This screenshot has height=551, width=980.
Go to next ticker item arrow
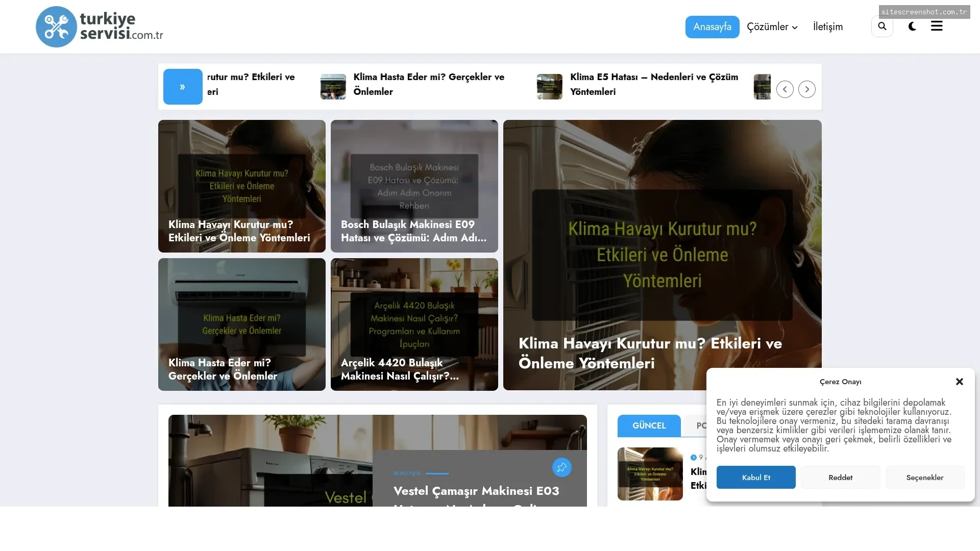pyautogui.click(x=807, y=89)
